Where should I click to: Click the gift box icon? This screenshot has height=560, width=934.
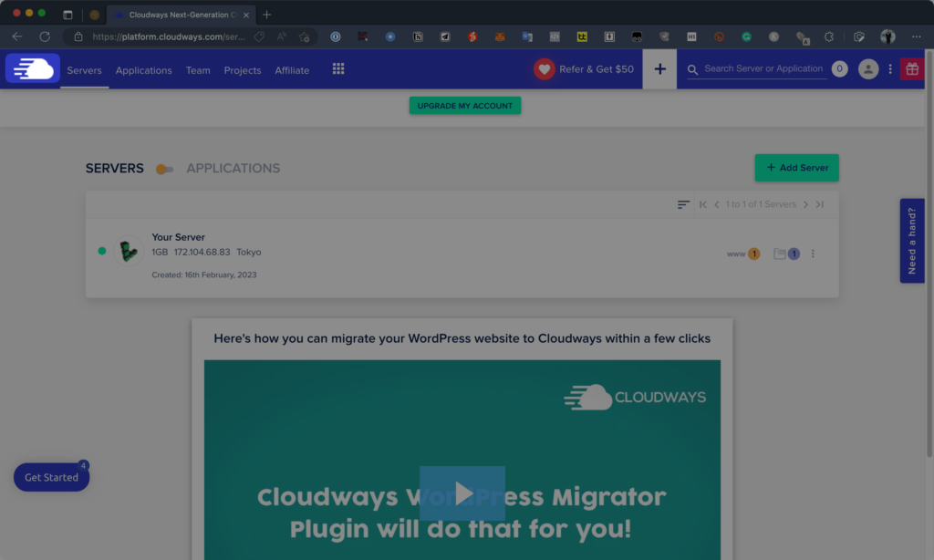(x=912, y=69)
